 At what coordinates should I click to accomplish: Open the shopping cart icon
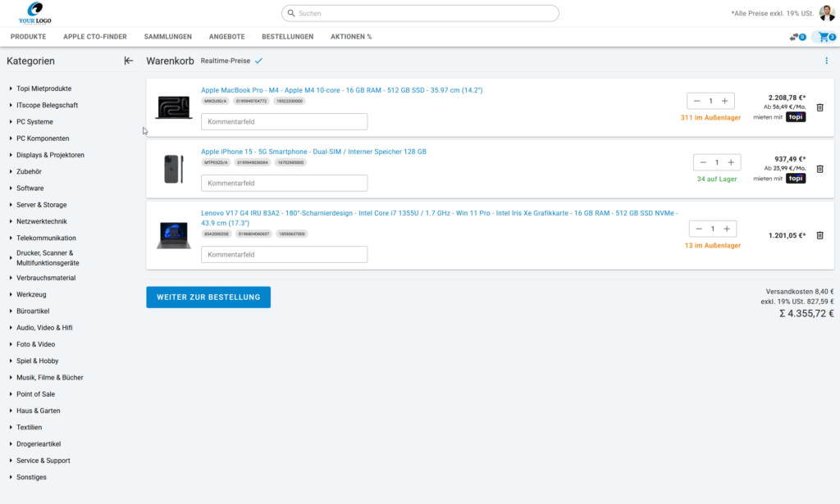pos(827,37)
